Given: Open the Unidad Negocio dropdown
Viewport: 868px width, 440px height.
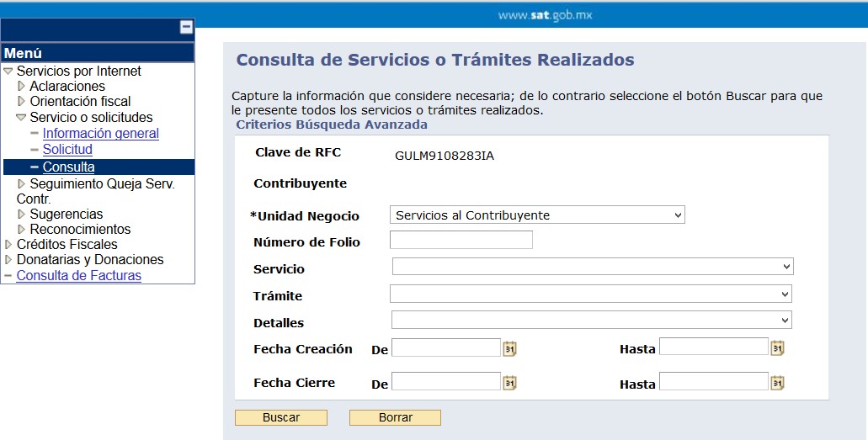Looking at the screenshot, I should tap(537, 215).
